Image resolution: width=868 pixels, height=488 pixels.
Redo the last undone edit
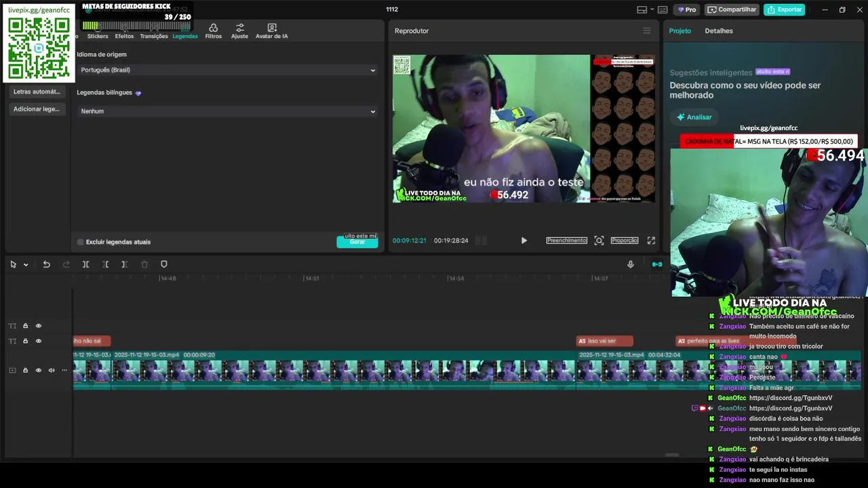(x=66, y=264)
